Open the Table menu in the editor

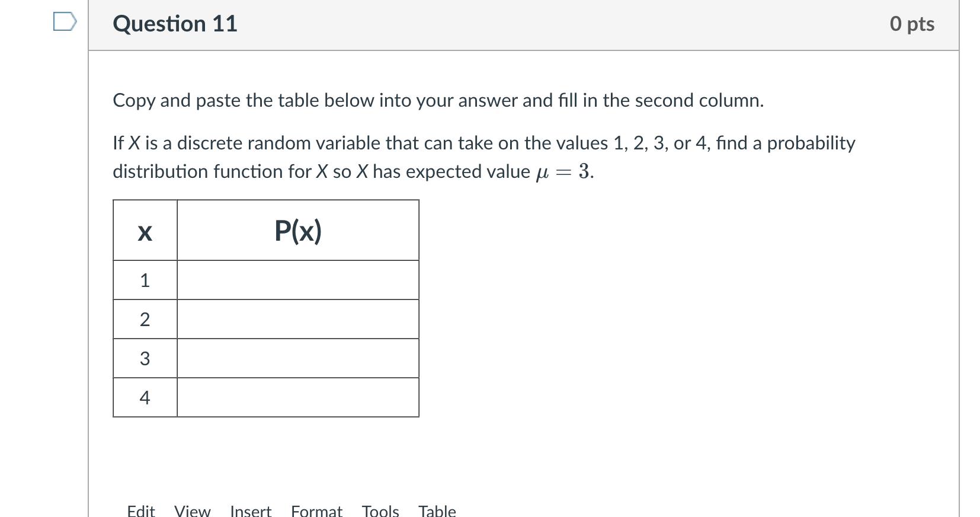pyautogui.click(x=437, y=510)
